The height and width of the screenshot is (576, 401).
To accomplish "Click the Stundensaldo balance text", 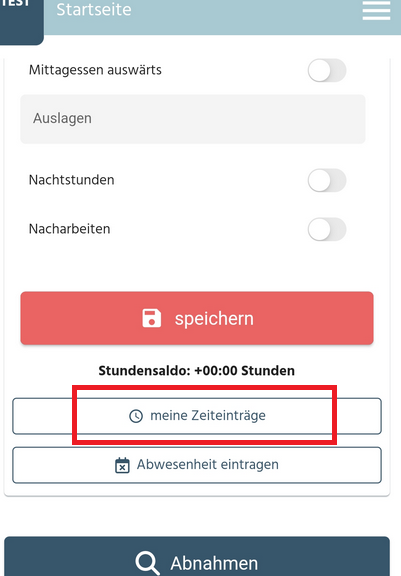I will [196, 371].
